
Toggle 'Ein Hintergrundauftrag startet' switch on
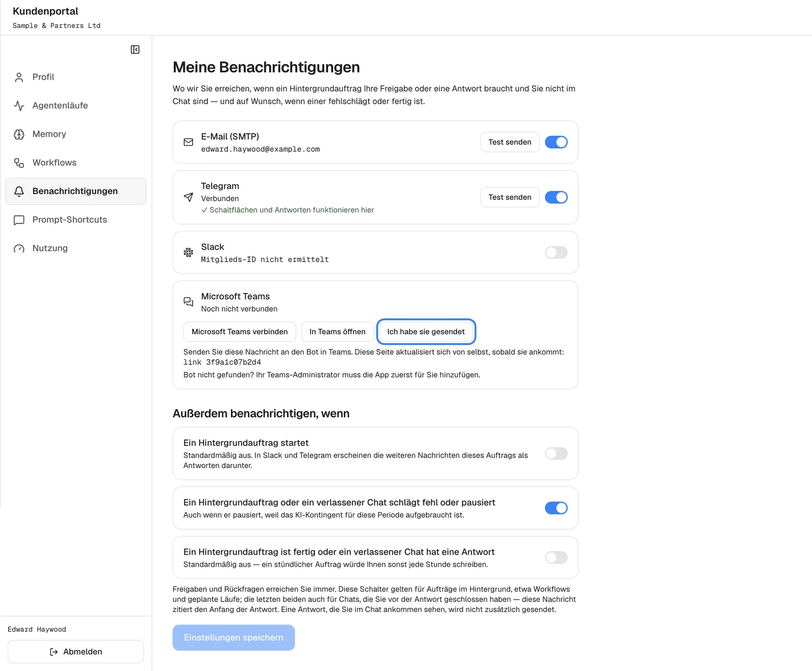(556, 453)
